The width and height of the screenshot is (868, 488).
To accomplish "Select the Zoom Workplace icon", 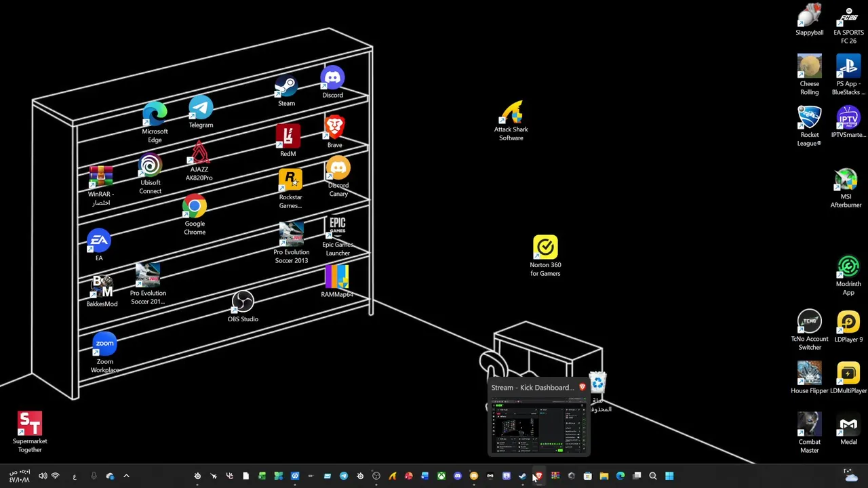I will point(104,344).
